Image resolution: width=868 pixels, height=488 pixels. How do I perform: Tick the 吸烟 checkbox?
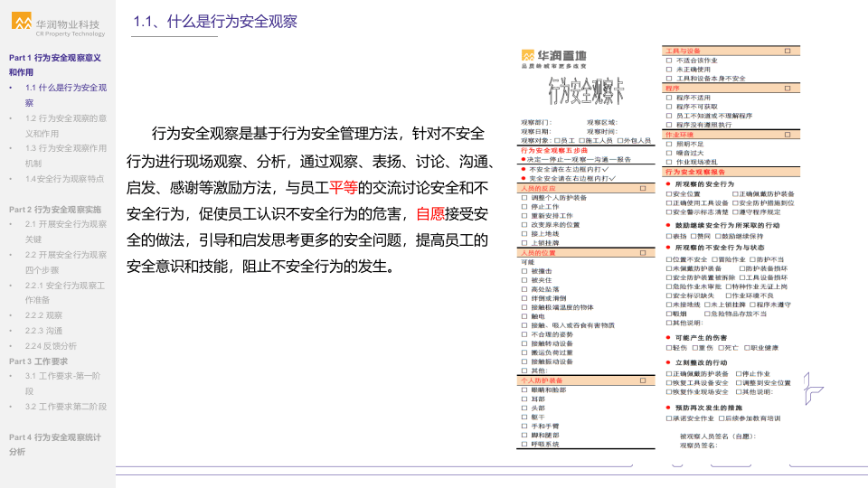pyautogui.click(x=669, y=314)
